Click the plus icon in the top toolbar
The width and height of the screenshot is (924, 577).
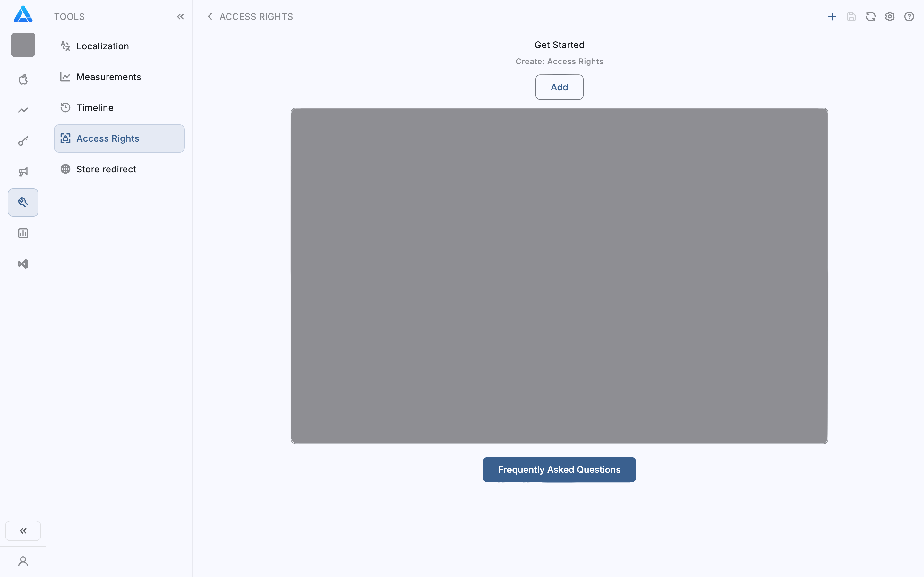click(832, 16)
